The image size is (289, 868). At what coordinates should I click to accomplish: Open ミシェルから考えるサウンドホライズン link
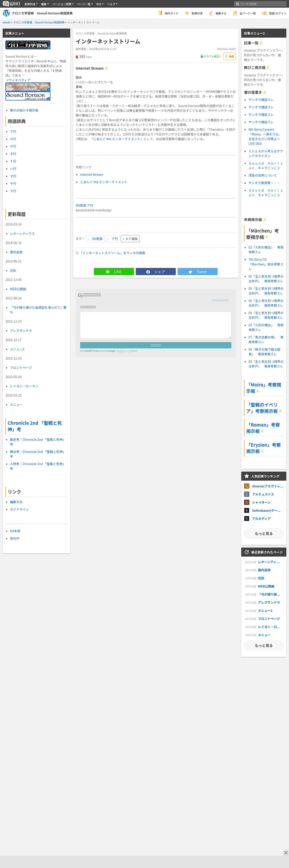click(x=266, y=153)
